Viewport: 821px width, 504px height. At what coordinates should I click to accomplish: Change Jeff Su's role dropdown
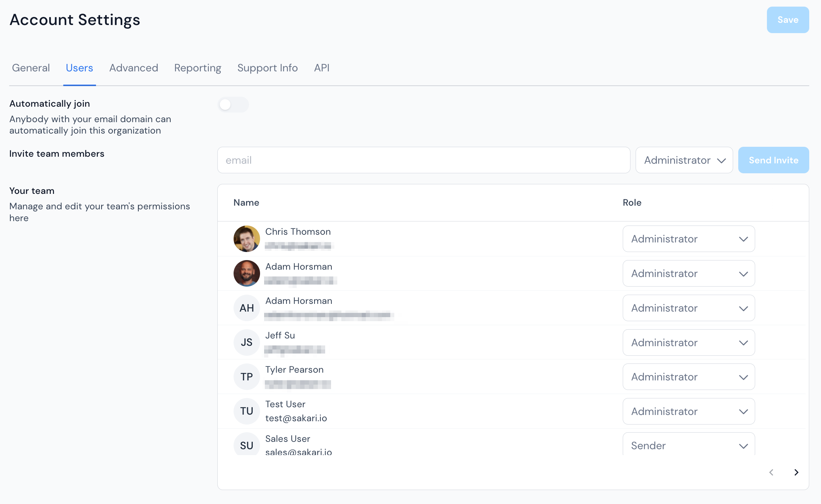pyautogui.click(x=689, y=342)
